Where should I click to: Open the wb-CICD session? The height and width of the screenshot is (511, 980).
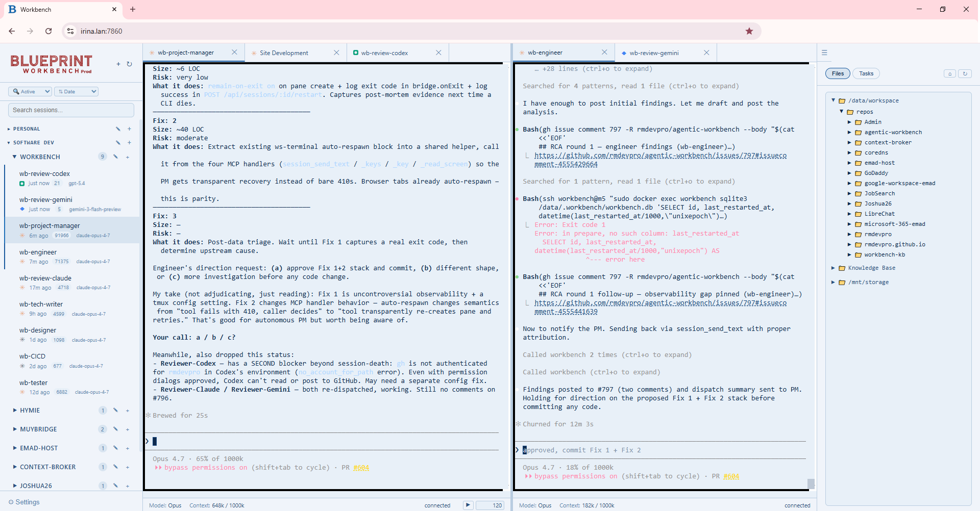tap(71, 361)
